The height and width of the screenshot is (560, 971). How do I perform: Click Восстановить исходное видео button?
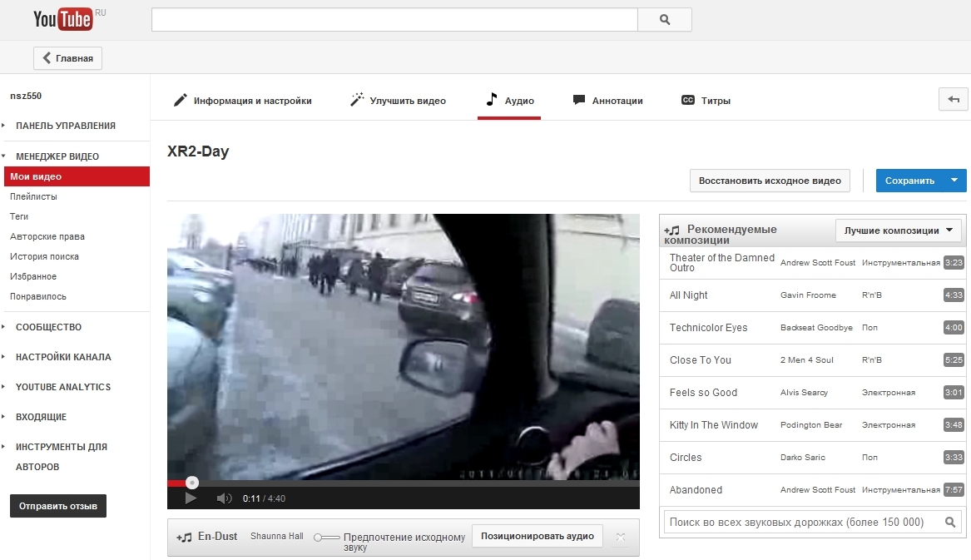(x=770, y=181)
